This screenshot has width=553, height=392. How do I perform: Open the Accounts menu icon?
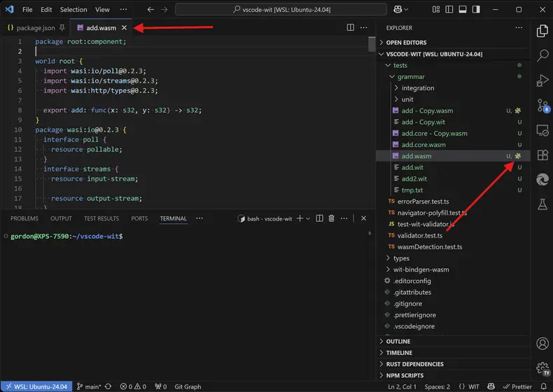click(x=542, y=344)
